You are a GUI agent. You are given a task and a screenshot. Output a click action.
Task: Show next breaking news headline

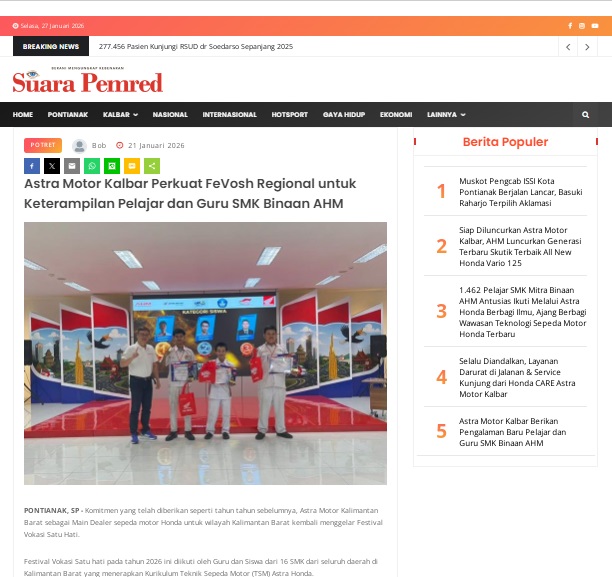588,47
